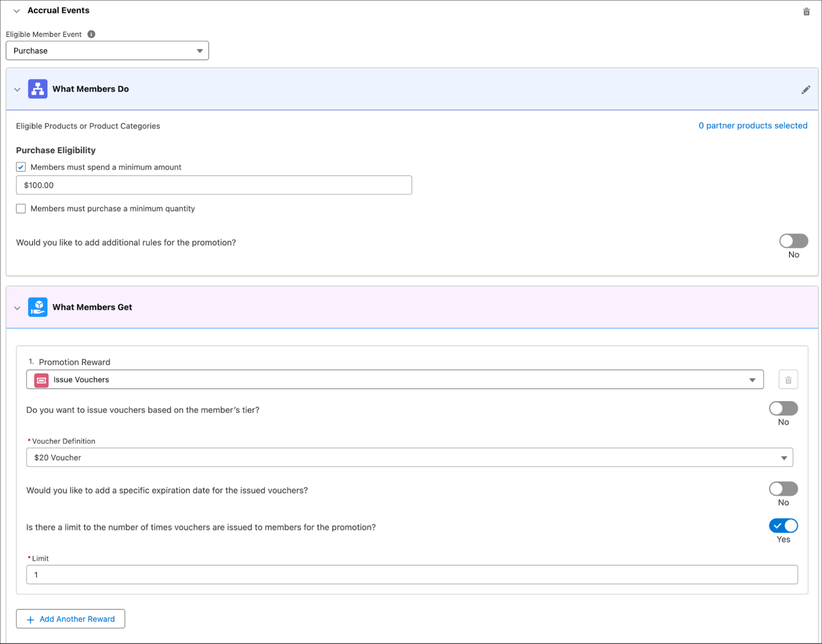Disable the voucher issuance limit toggle

[x=783, y=525]
